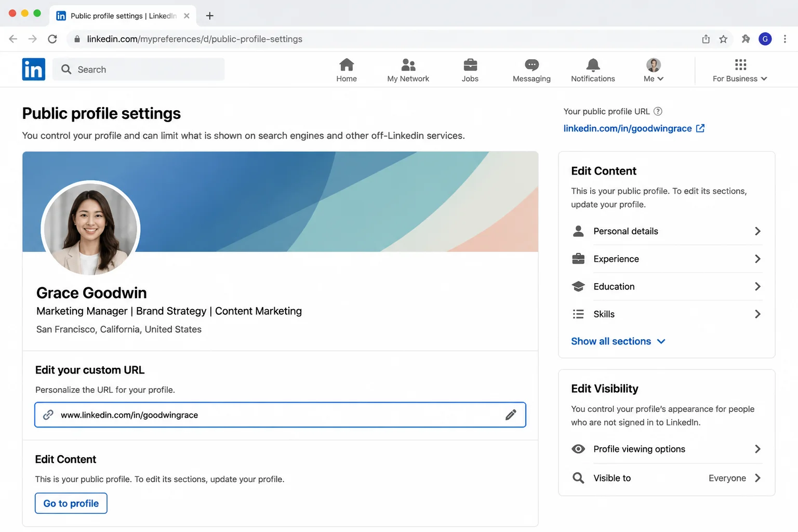Open the Visible to Everyone setting chevron
The image size is (798, 532).
click(x=757, y=478)
